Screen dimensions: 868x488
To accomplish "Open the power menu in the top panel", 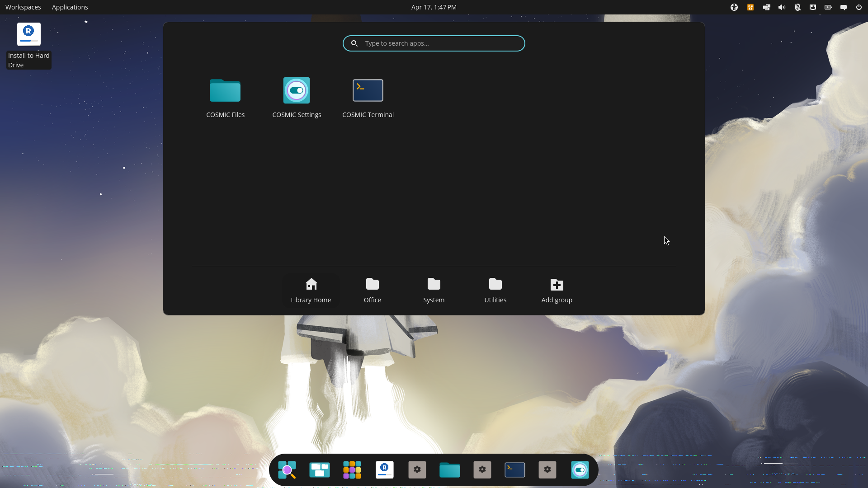I will pyautogui.click(x=859, y=7).
